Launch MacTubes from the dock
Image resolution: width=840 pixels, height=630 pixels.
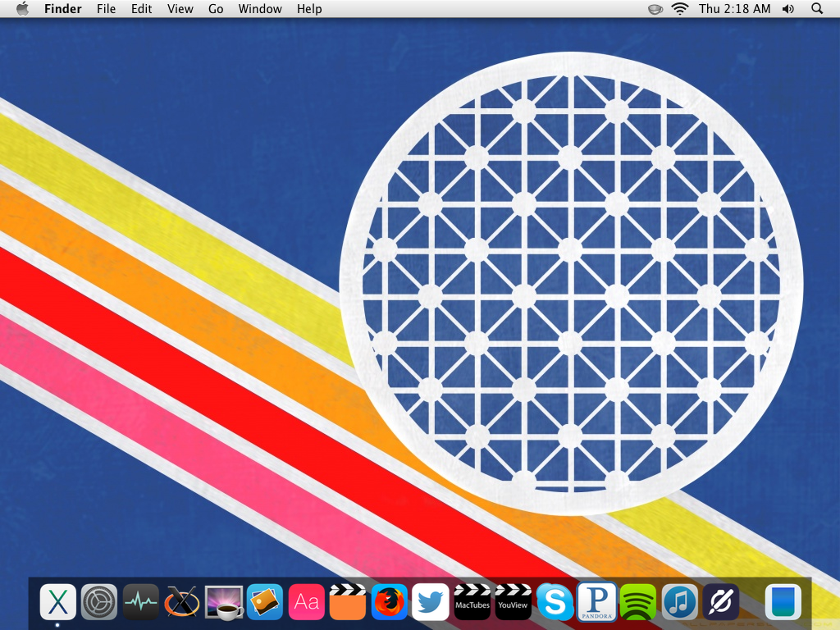[x=472, y=601]
